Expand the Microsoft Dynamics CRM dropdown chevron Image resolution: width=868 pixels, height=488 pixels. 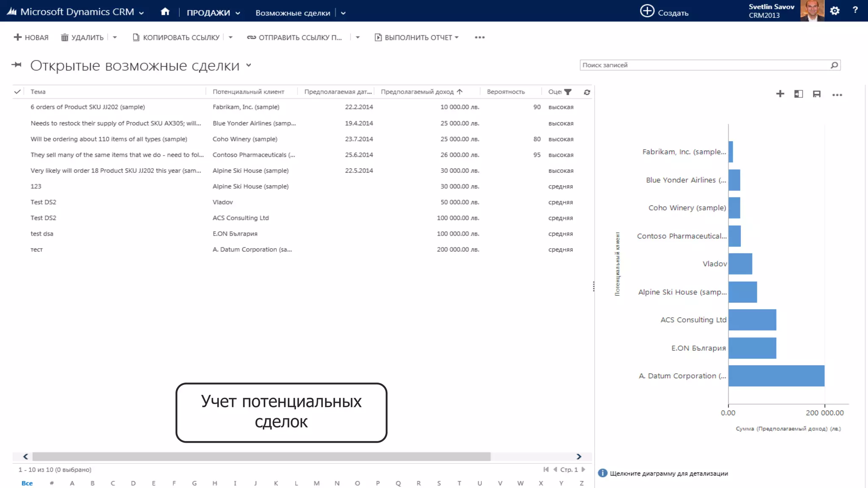pyautogui.click(x=142, y=13)
